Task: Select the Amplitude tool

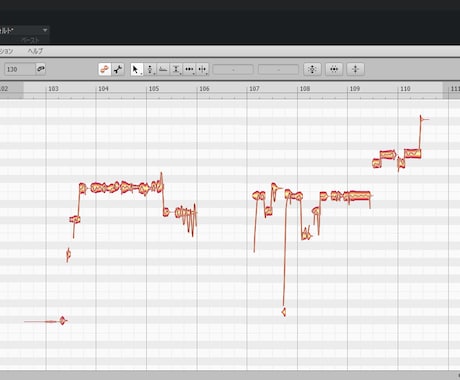Action: (x=176, y=69)
